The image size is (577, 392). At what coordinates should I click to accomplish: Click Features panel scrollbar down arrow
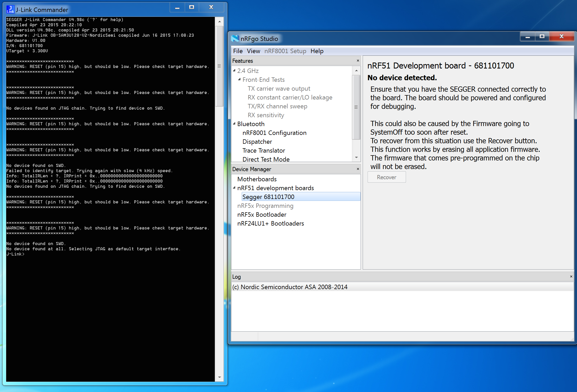[356, 158]
